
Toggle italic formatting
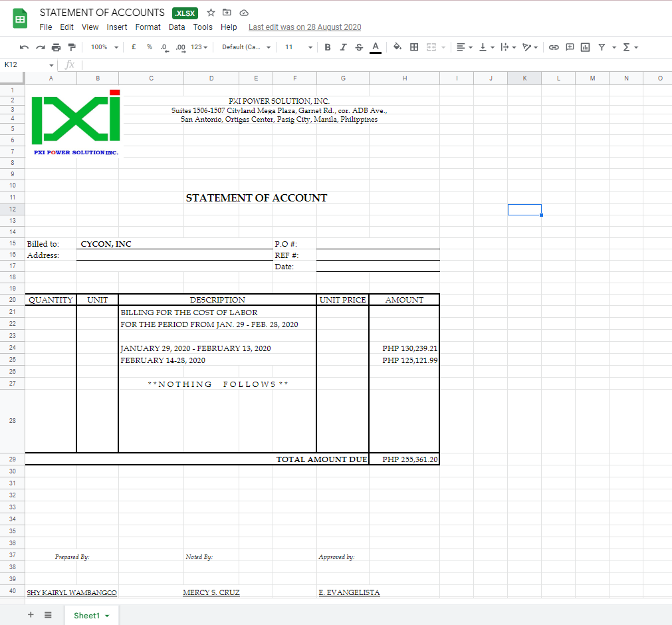[343, 47]
